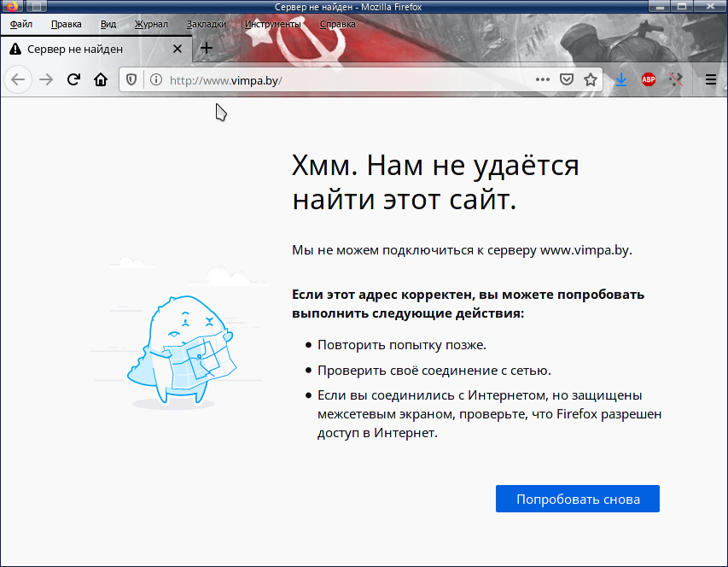This screenshot has width=728, height=567.
Task: Bookmark this page with the star
Action: tap(591, 80)
